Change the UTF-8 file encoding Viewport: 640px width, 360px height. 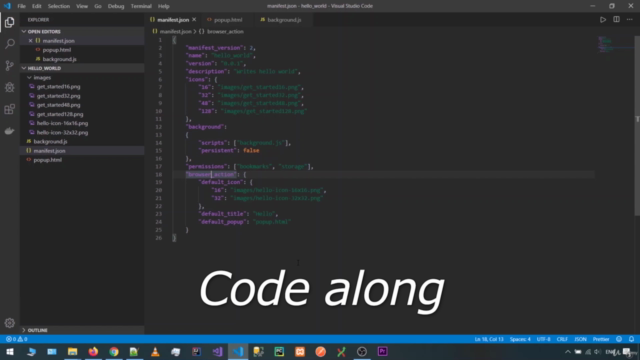[543, 339]
